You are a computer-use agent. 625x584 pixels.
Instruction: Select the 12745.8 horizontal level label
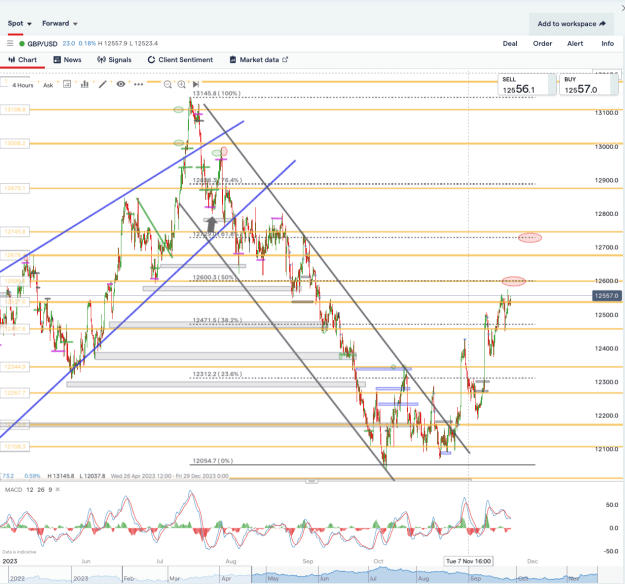pyautogui.click(x=15, y=232)
